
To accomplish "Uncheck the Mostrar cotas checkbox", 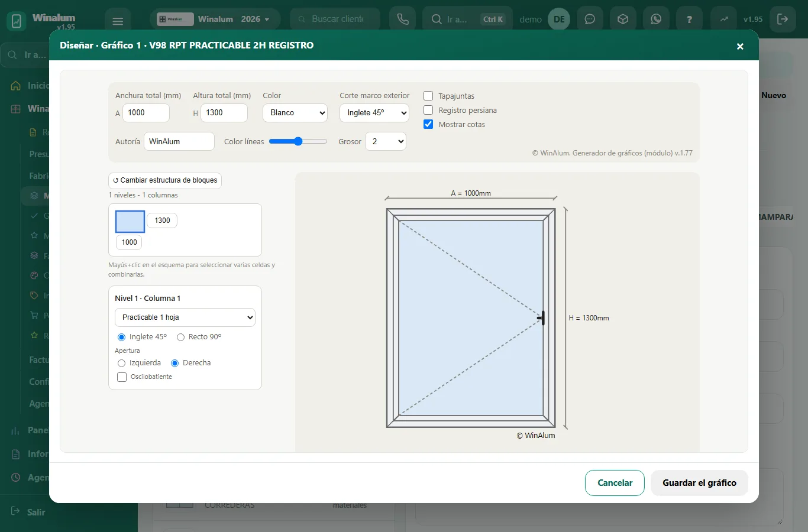I will 428,124.
